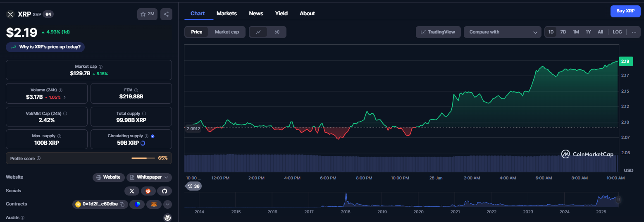Select Market cap chart mode
644x222 pixels.
pyautogui.click(x=227, y=32)
